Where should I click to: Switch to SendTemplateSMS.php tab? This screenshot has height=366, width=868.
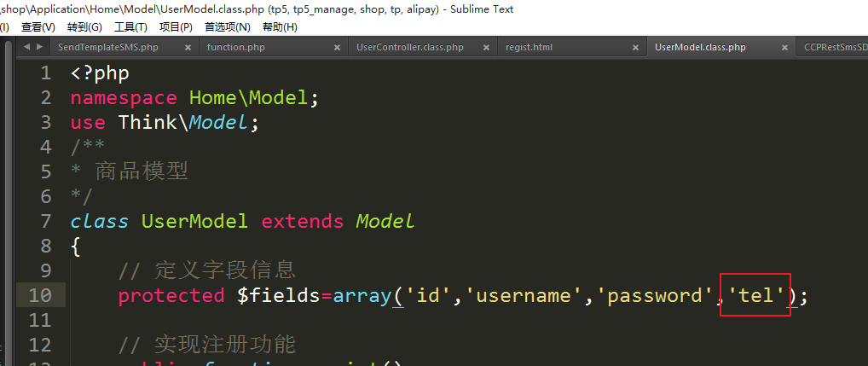(x=107, y=48)
